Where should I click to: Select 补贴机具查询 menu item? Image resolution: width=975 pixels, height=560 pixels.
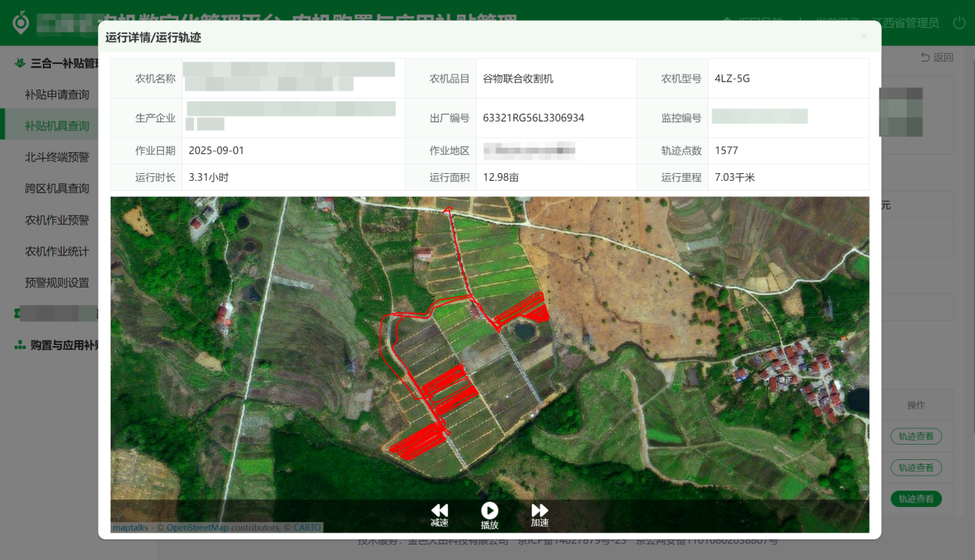(x=57, y=126)
